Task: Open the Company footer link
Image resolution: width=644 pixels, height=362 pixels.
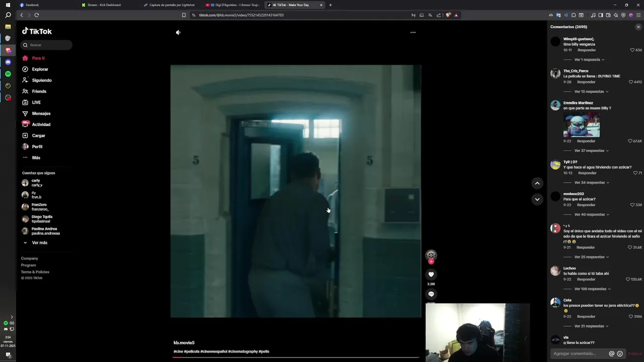Action: (x=29, y=258)
